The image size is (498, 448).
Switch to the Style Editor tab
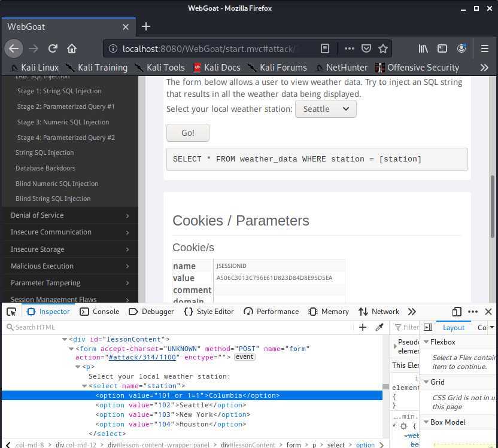click(x=209, y=312)
